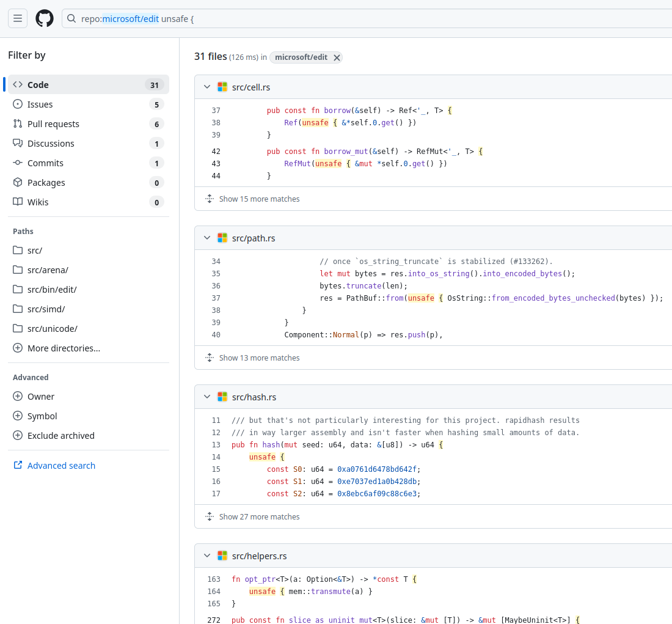
Task: Select the Code filter
Action: pos(89,85)
